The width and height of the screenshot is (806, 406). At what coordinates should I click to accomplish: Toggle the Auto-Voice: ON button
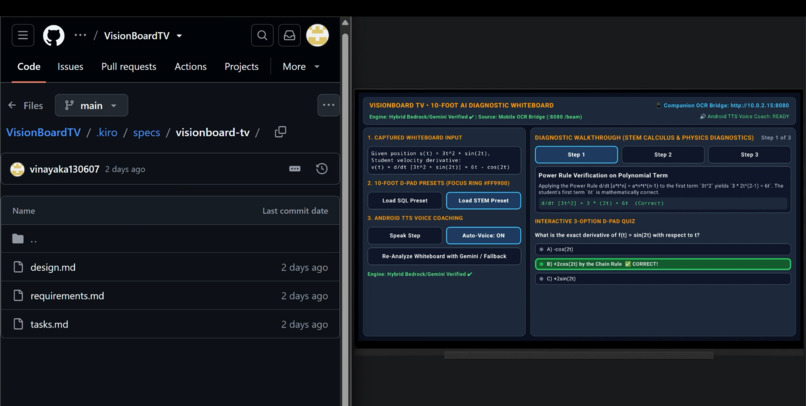pos(483,235)
